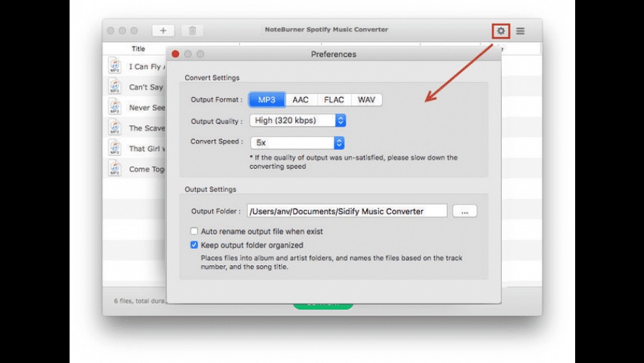Image resolution: width=644 pixels, height=363 pixels.
Task: Choose MP3 output format
Action: [267, 100]
